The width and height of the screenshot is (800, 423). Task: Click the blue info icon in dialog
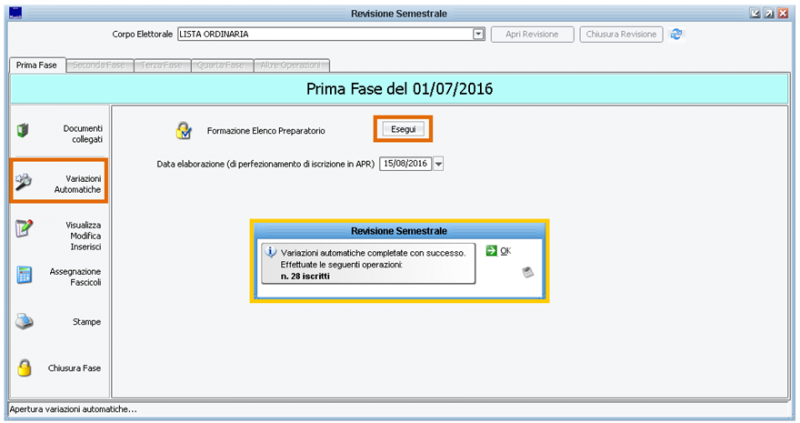click(x=271, y=252)
